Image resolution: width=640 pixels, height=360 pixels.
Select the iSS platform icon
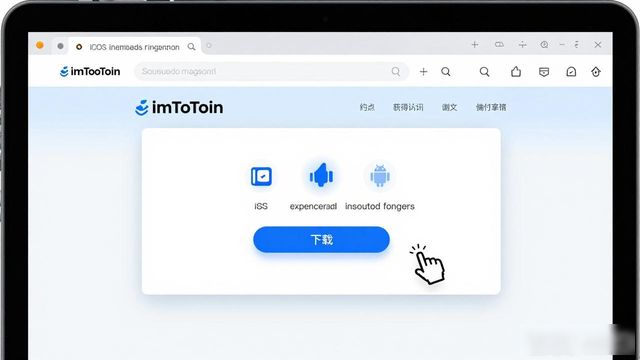click(x=261, y=176)
